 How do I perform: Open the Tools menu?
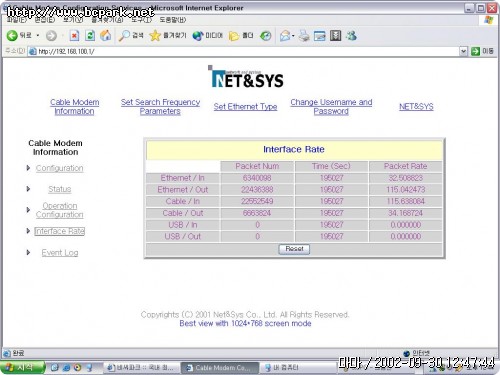pos(141,20)
